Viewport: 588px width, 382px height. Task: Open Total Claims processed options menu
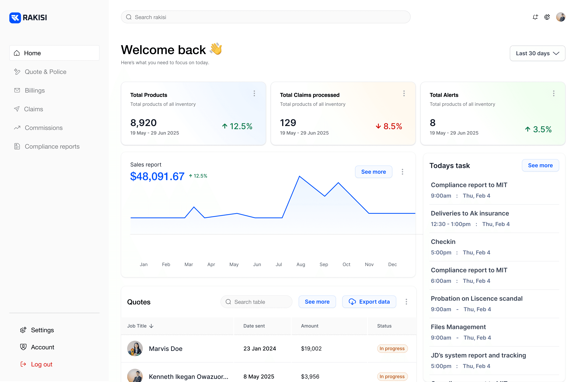tap(404, 93)
